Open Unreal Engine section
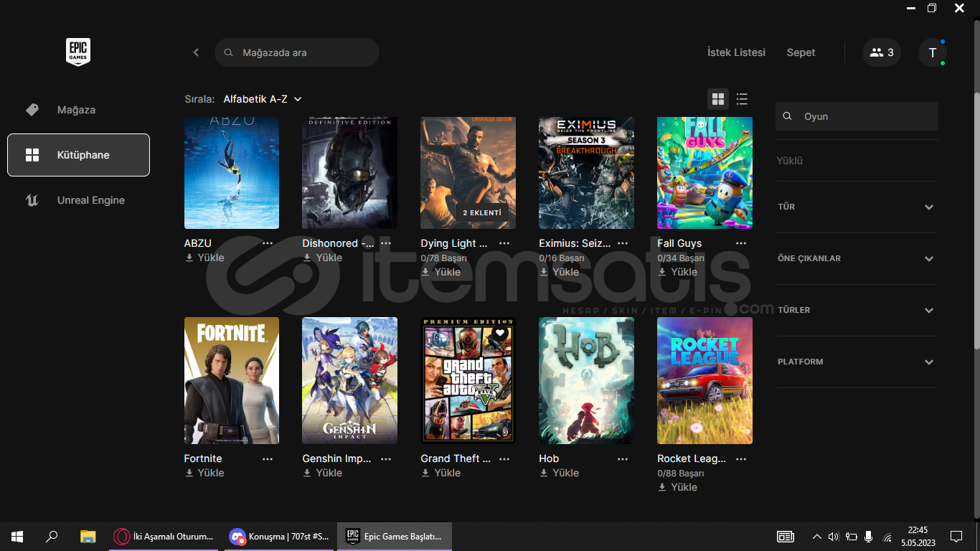The image size is (980, 551). [78, 200]
